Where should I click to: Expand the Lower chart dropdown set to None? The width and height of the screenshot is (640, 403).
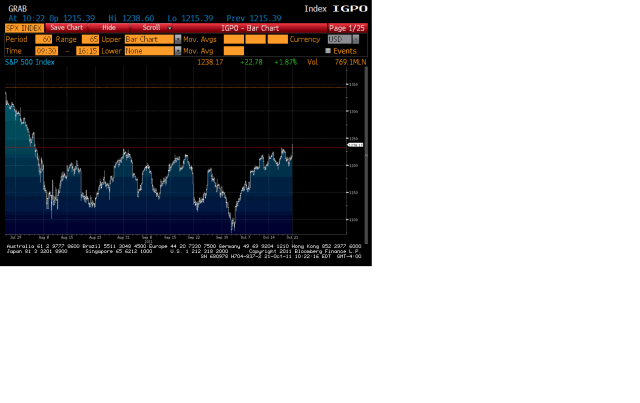(147, 50)
